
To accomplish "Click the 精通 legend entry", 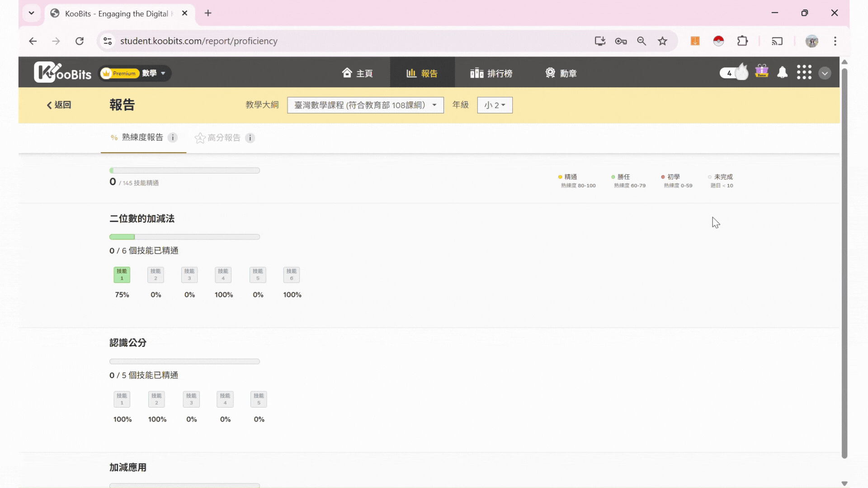I will (577, 181).
